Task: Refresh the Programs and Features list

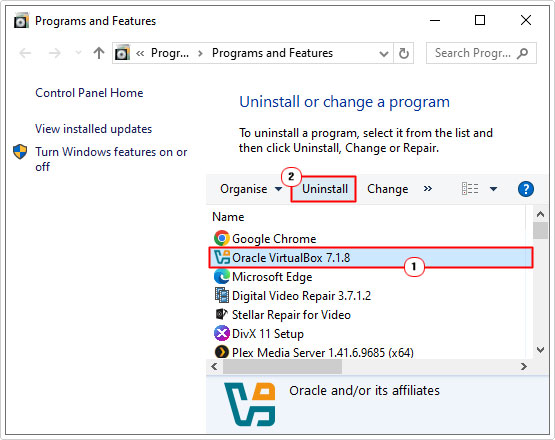Action: 404,53
